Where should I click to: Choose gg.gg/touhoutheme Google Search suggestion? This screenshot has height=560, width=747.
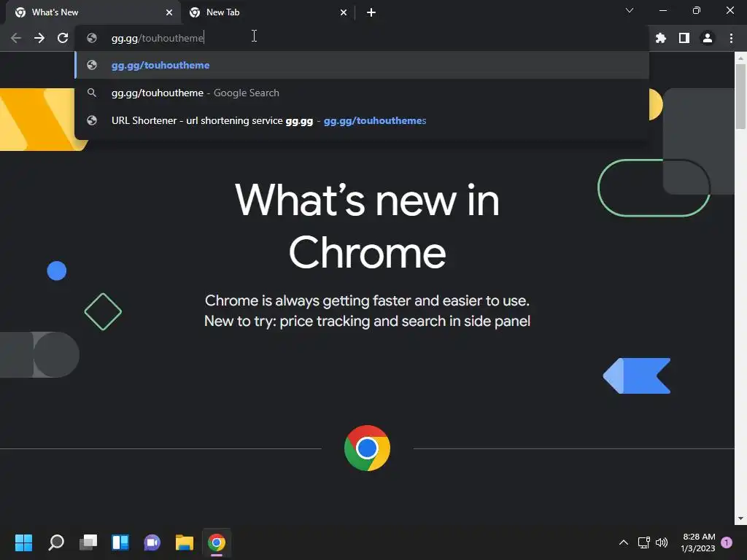pos(362,93)
